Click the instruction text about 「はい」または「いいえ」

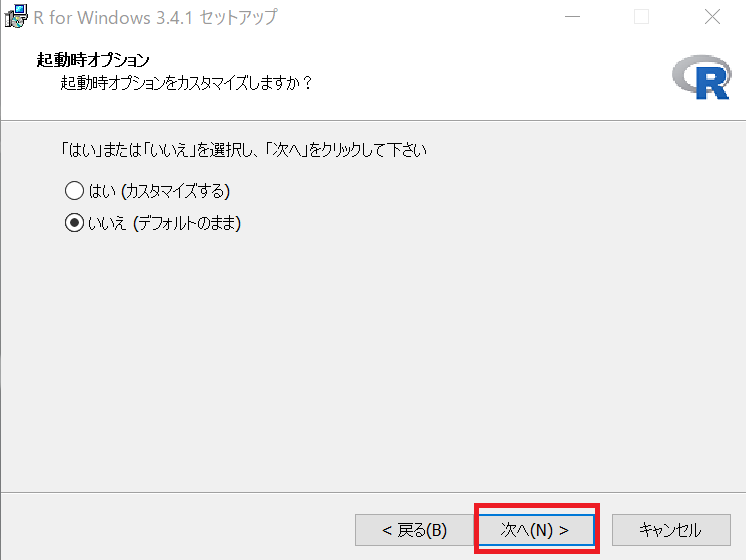pyautogui.click(x=244, y=150)
